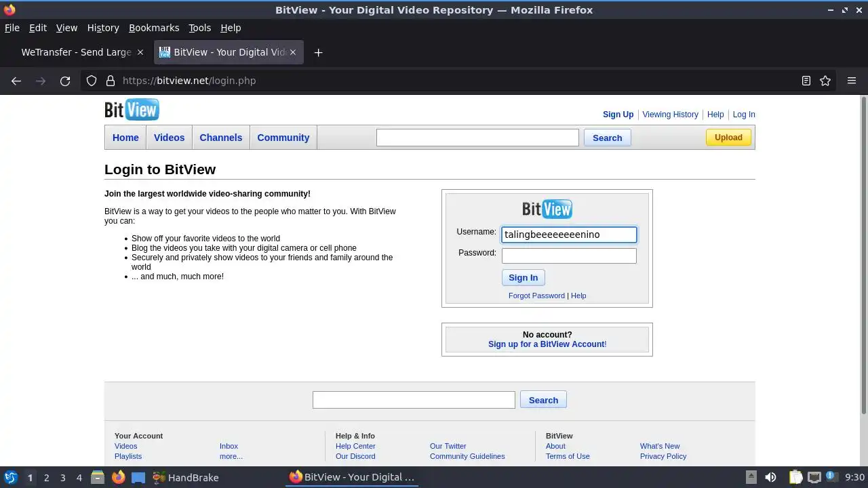
Task: Switch to the WeTransfer tab
Action: [x=75, y=52]
